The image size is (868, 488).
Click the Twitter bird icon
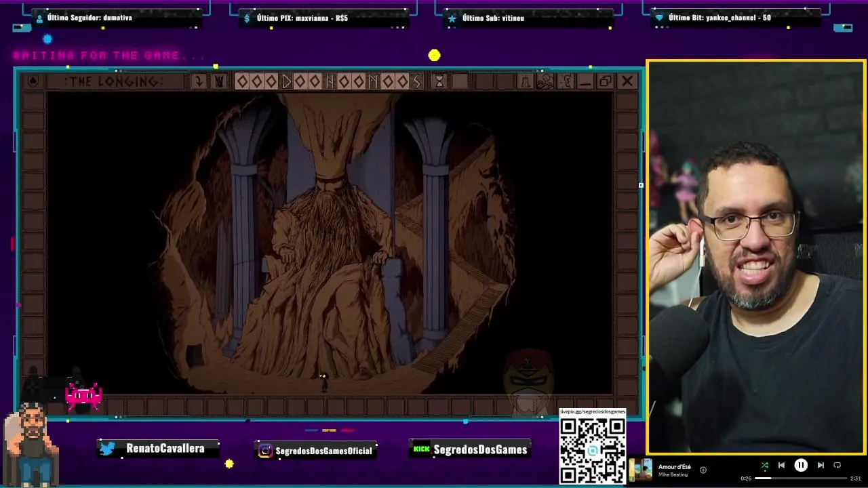[108, 449]
